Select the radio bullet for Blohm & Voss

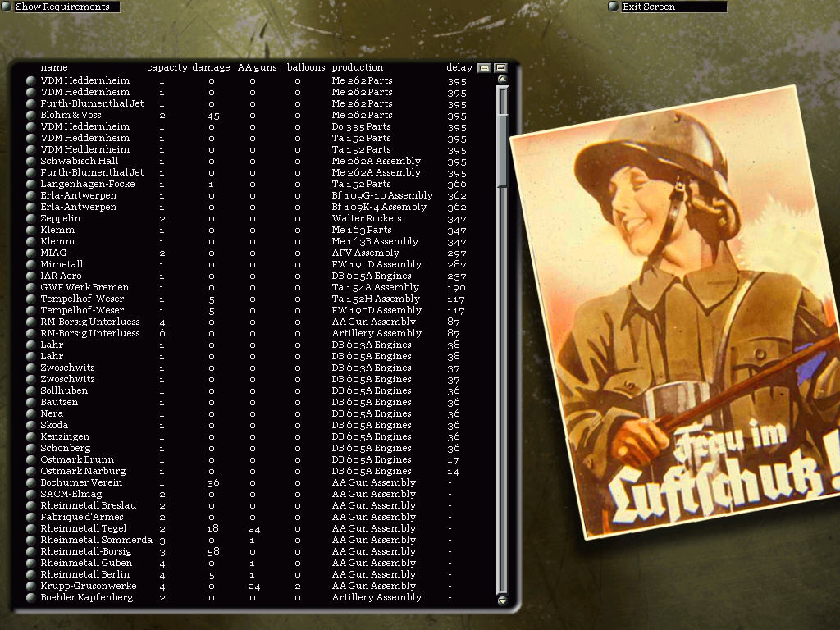[x=31, y=115]
